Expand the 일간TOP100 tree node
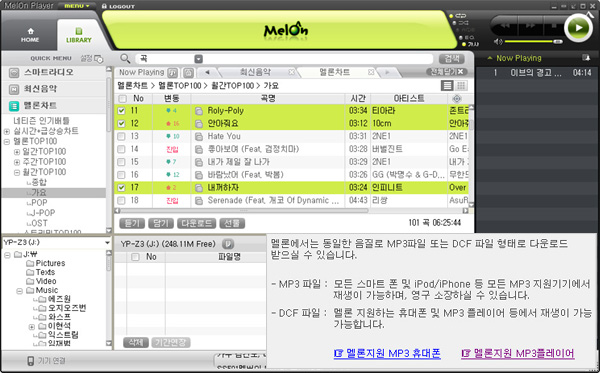This screenshot has width=600, height=373. pos(17,152)
